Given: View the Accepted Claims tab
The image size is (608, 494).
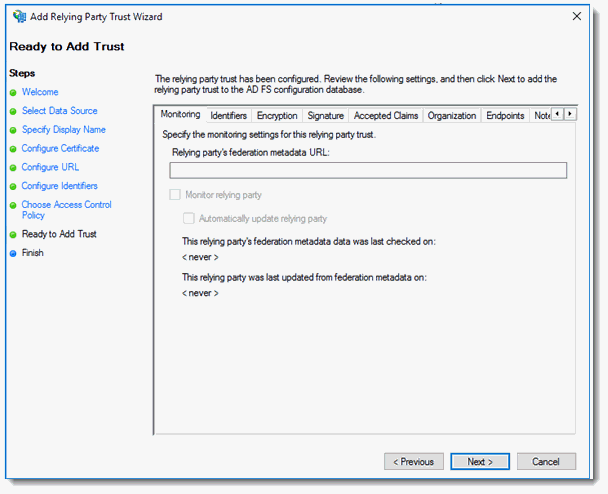Looking at the screenshot, I should (386, 116).
